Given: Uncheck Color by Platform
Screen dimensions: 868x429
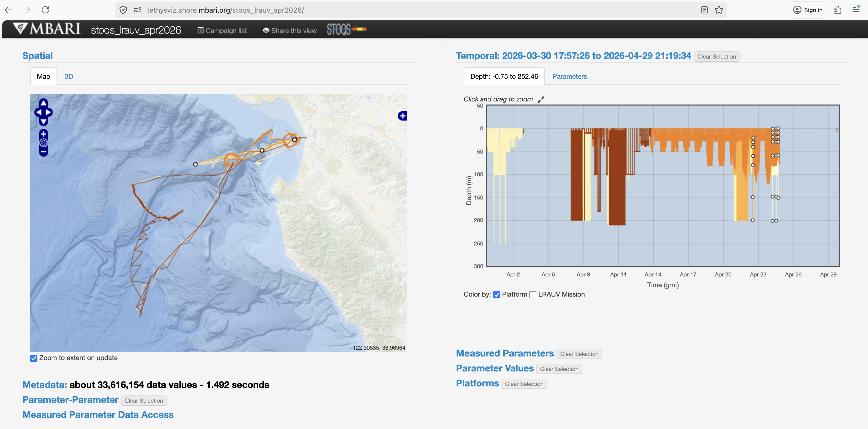Looking at the screenshot, I should 496,295.
